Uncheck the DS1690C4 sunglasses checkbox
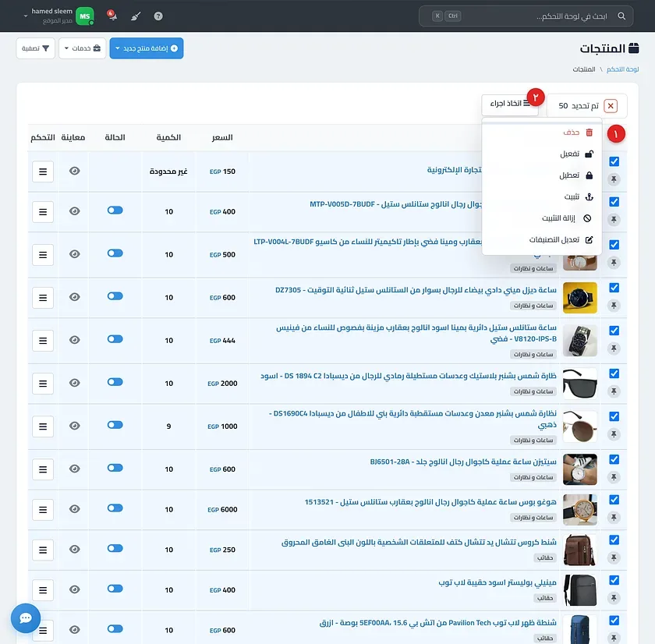This screenshot has width=655, height=644. (x=614, y=416)
